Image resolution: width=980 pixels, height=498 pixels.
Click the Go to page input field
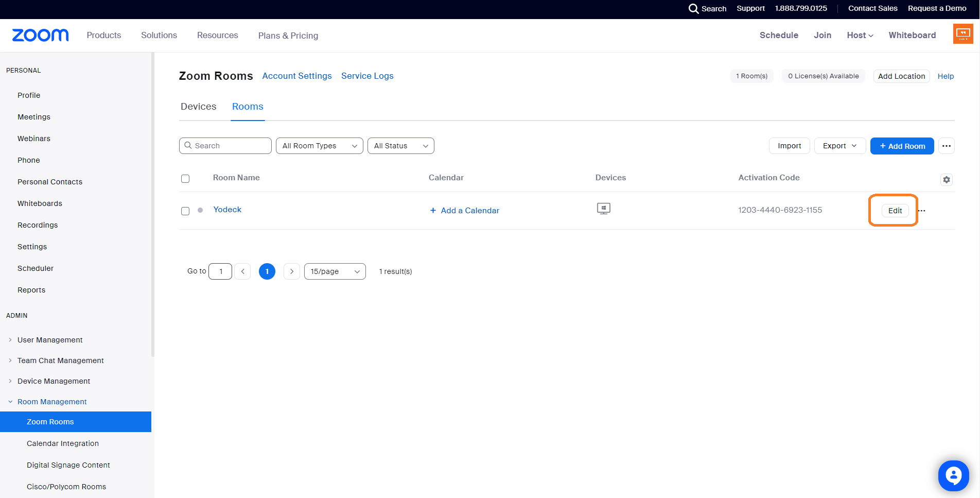(220, 271)
